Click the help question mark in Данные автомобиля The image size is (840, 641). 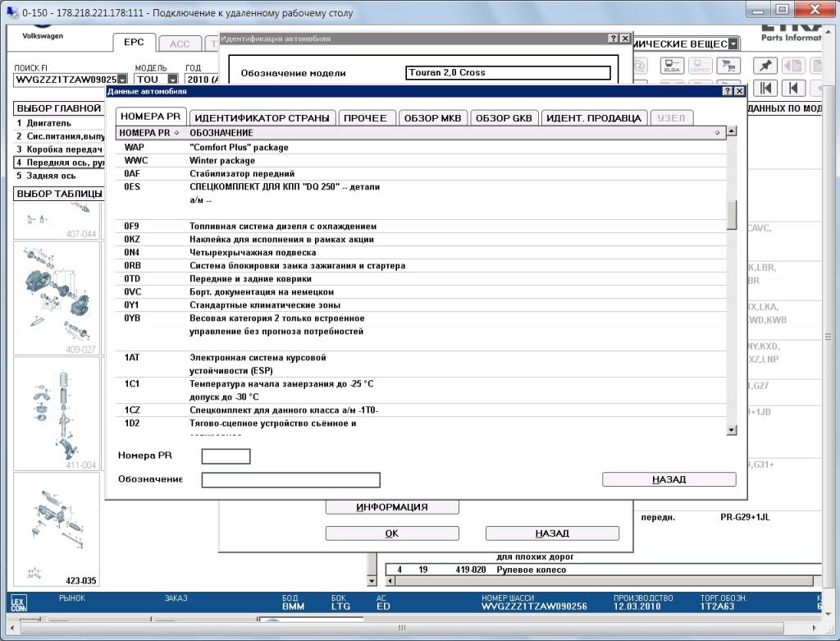(x=727, y=91)
